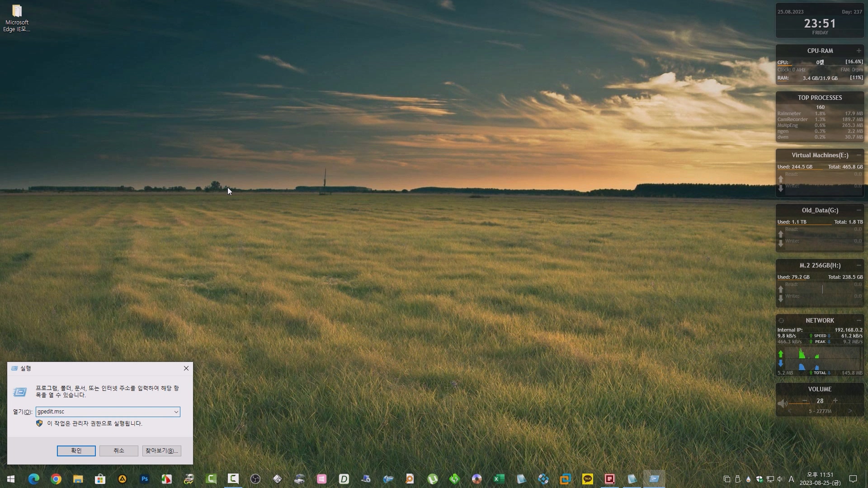Launch Excel from the taskbar
Screen dimensions: 868x488
pos(499,479)
